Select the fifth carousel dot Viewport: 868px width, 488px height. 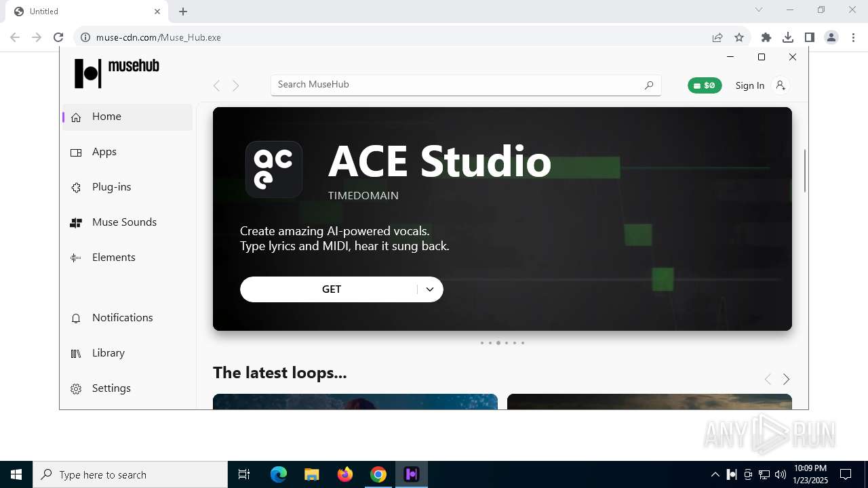(515, 343)
